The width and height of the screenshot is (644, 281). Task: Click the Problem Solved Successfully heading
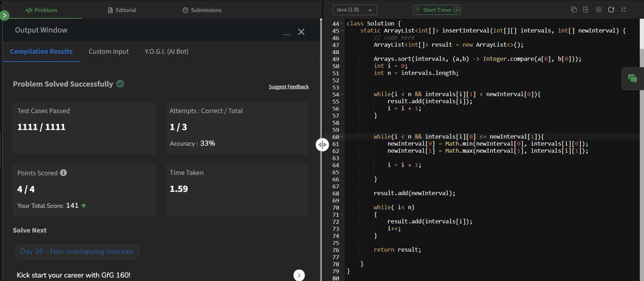pos(63,84)
